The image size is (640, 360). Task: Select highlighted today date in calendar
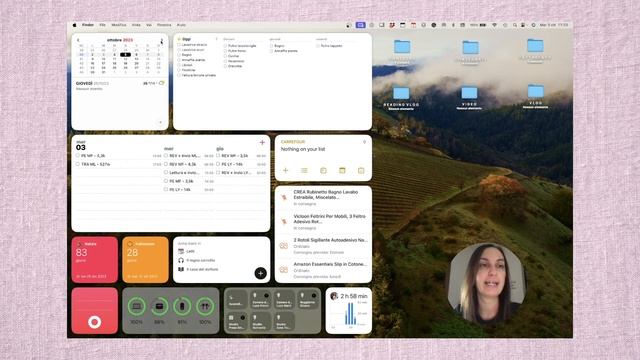pos(125,54)
